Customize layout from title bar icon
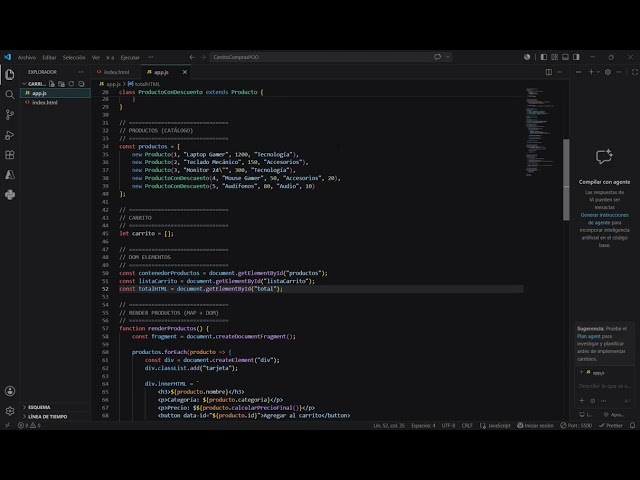Screen dimensions: 640x480 click(554, 57)
